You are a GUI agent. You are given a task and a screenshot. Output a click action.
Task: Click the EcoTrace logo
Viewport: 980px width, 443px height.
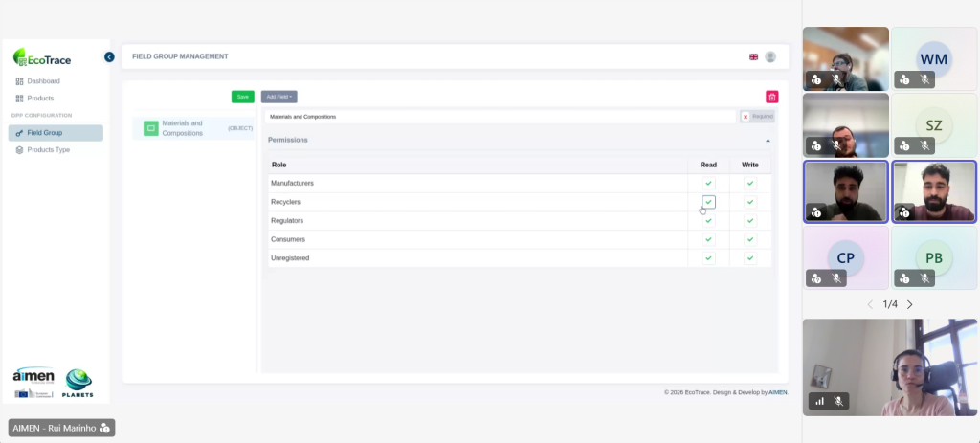42,57
